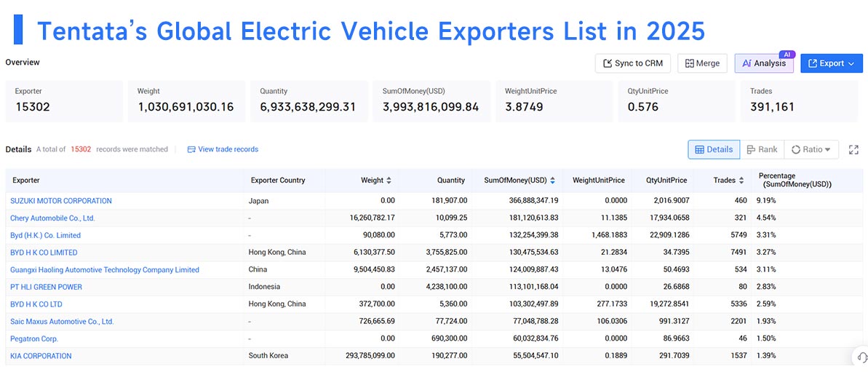Click South Korea in KIA CORPORATION row
The height and width of the screenshot is (372, 868).
pyautogui.click(x=268, y=356)
